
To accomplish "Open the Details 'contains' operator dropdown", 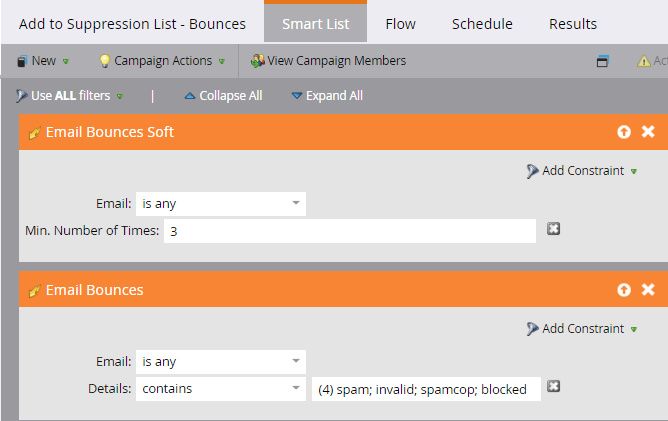I will click(221, 388).
